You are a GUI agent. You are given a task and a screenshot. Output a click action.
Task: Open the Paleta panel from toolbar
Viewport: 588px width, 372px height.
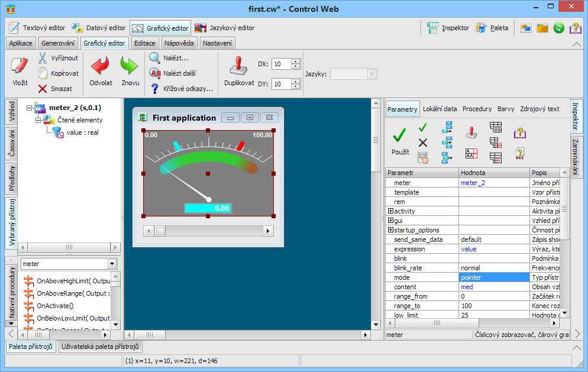pyautogui.click(x=492, y=28)
